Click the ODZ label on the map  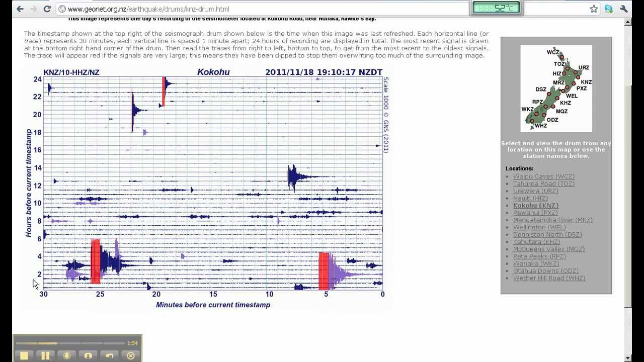552,120
